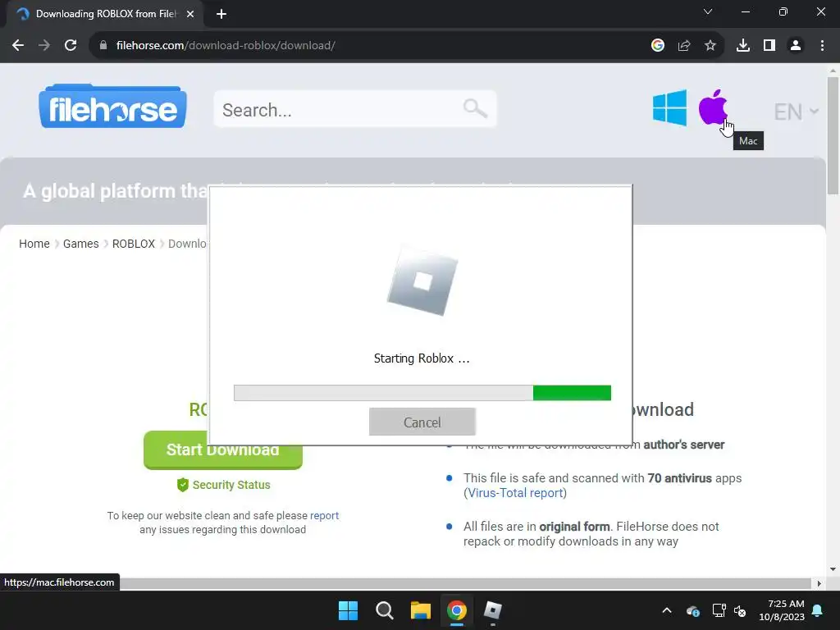Click the green Security Status shield icon
The width and height of the screenshot is (840, 630).
click(183, 485)
